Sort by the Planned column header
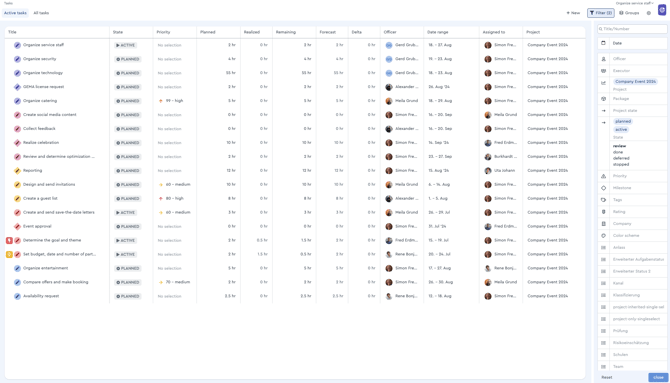 208,32
